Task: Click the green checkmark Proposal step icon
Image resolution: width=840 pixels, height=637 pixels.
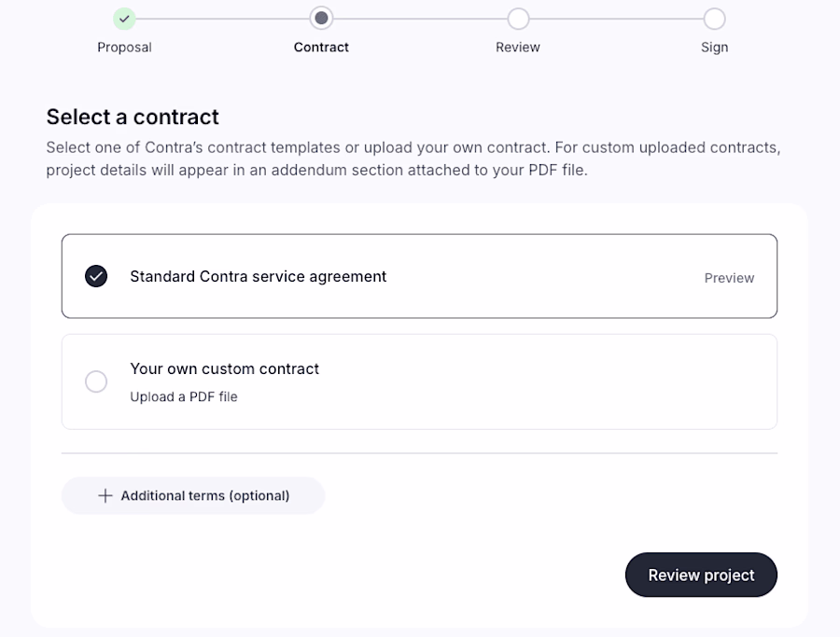Action: coord(124,19)
